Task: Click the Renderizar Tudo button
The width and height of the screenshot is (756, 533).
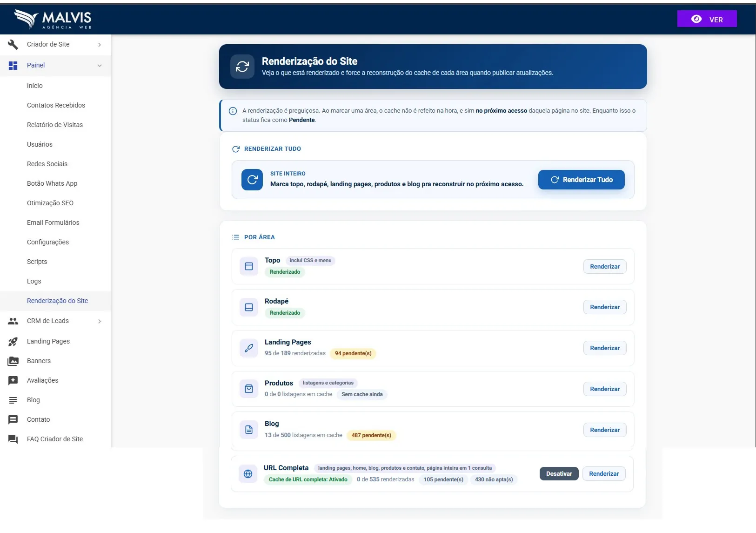Action: pyautogui.click(x=581, y=180)
